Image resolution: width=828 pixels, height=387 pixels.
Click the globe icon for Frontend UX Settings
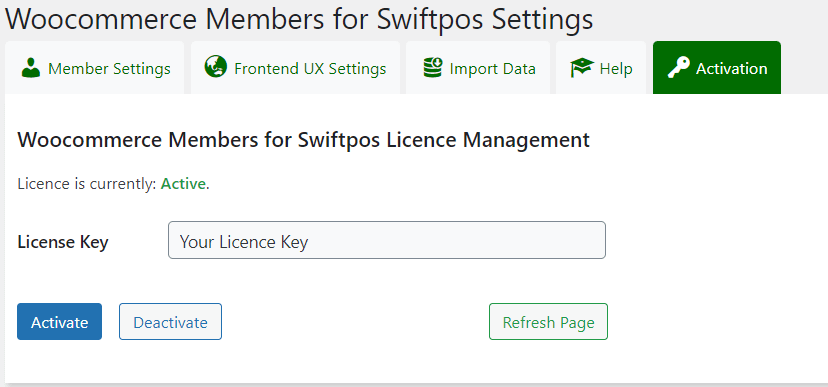pos(215,67)
